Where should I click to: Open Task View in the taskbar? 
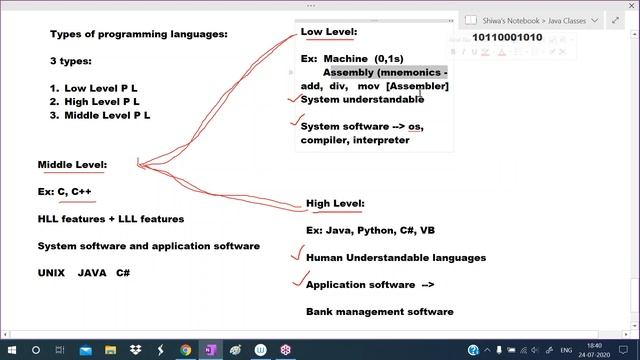[60, 350]
